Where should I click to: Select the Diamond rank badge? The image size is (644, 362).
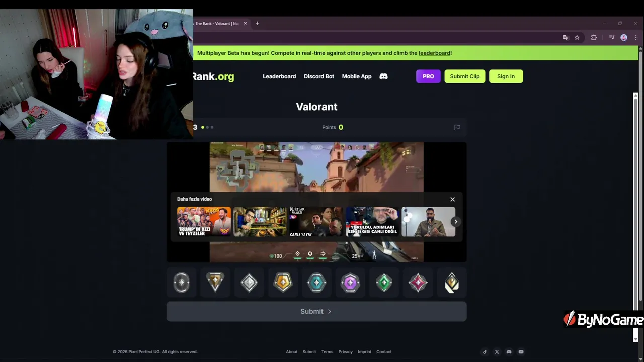[350, 283]
